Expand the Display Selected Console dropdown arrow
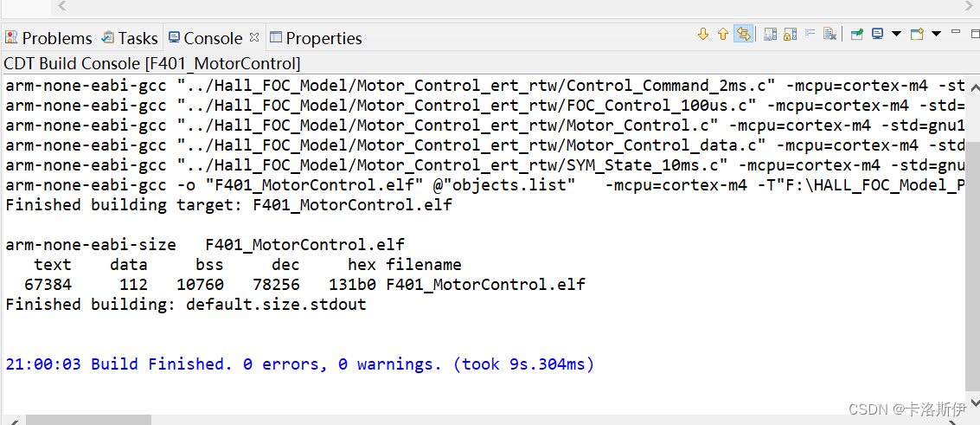This screenshot has width=980, height=425. (896, 35)
